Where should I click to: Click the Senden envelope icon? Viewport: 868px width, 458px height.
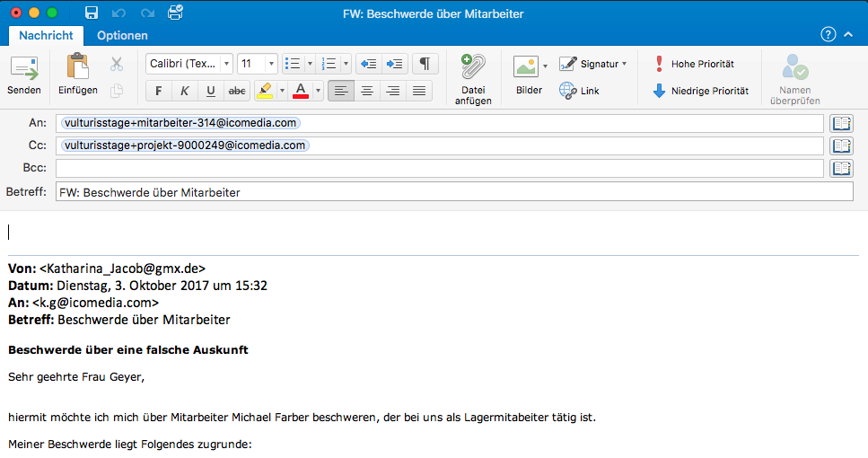(x=24, y=68)
